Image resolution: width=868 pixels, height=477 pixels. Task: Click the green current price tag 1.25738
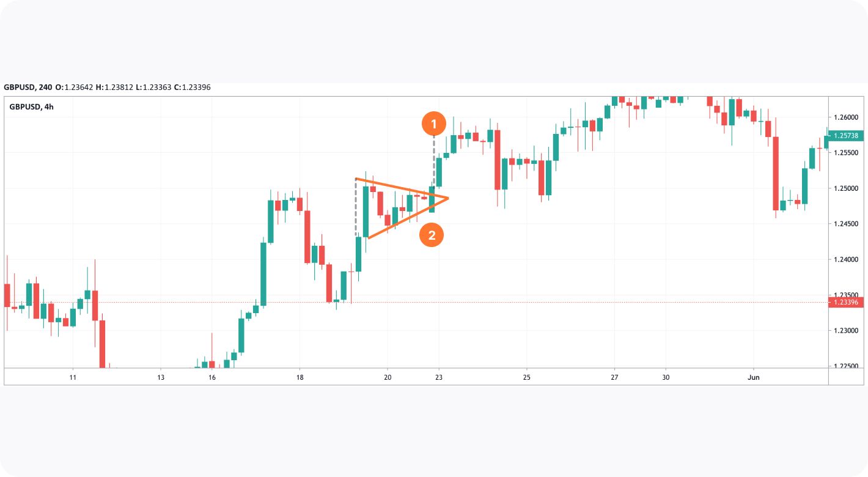(847, 136)
